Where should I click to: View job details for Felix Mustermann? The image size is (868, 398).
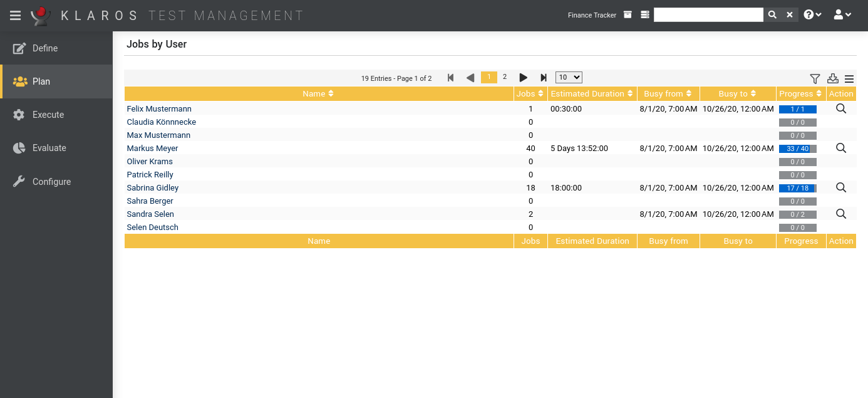(x=841, y=108)
